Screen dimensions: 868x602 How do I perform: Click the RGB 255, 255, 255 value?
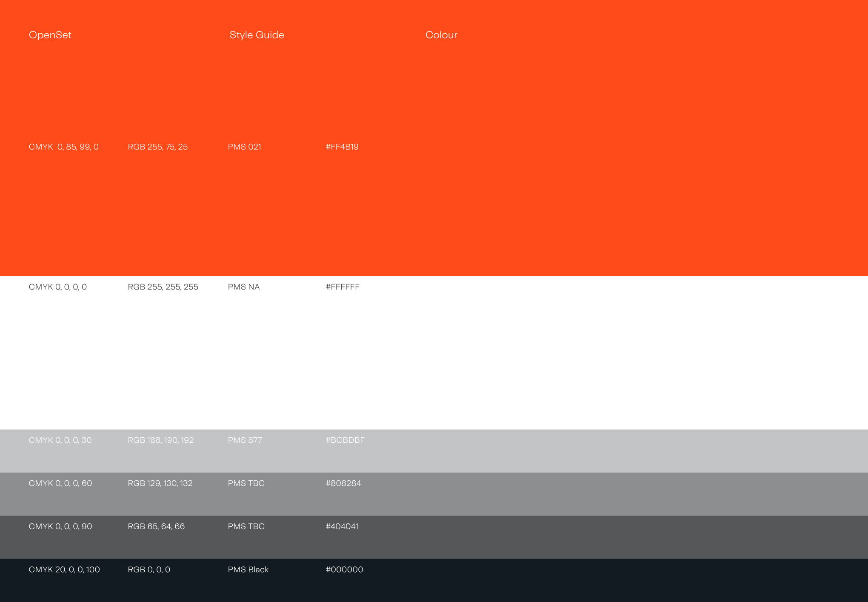[x=163, y=287]
